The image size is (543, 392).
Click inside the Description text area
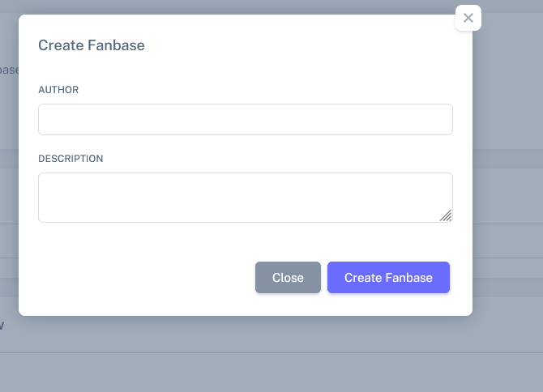pyautogui.click(x=243, y=197)
